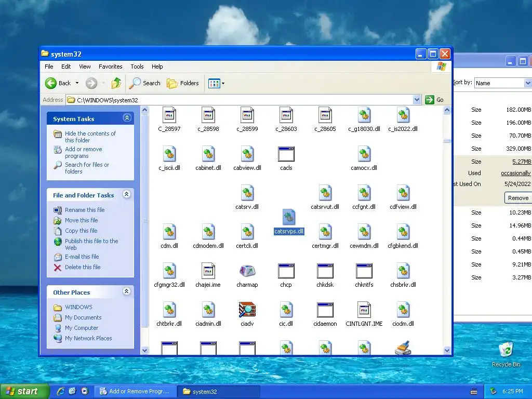Open the Tools menu

(137, 66)
